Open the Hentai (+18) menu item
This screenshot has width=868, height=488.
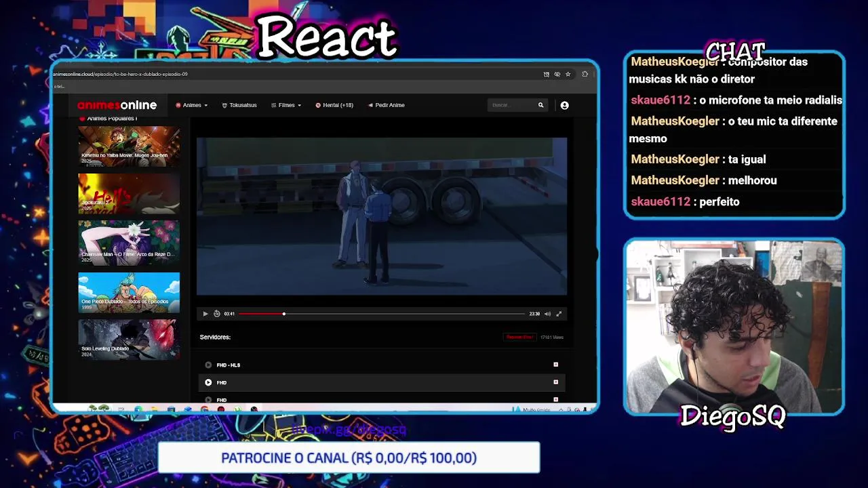tap(334, 105)
